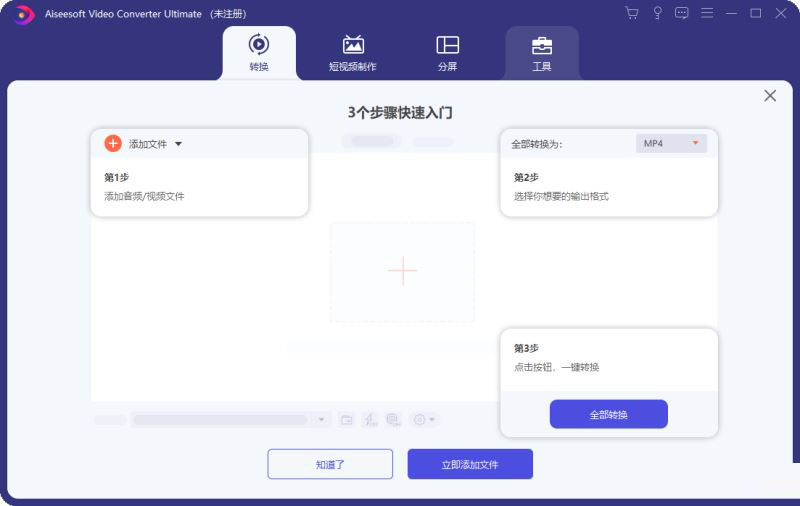Image resolution: width=800 pixels, height=506 pixels.
Task: Click the Aiseesoft app logo
Action: coord(23,14)
